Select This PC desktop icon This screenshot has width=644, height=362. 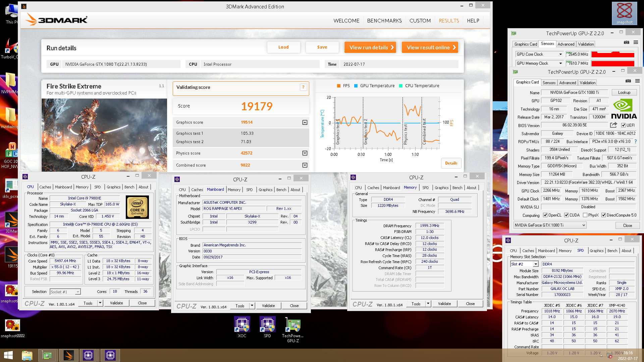[11, 13]
